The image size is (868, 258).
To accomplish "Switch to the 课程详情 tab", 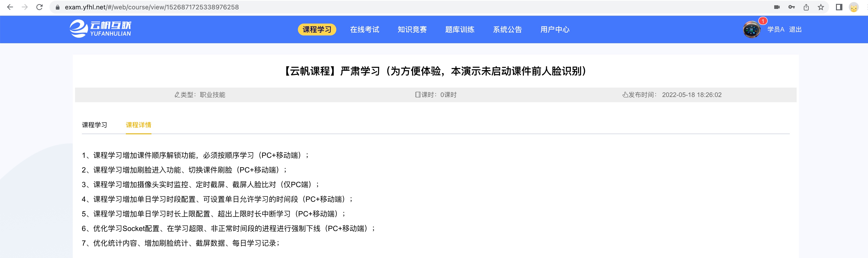I will click(x=138, y=125).
